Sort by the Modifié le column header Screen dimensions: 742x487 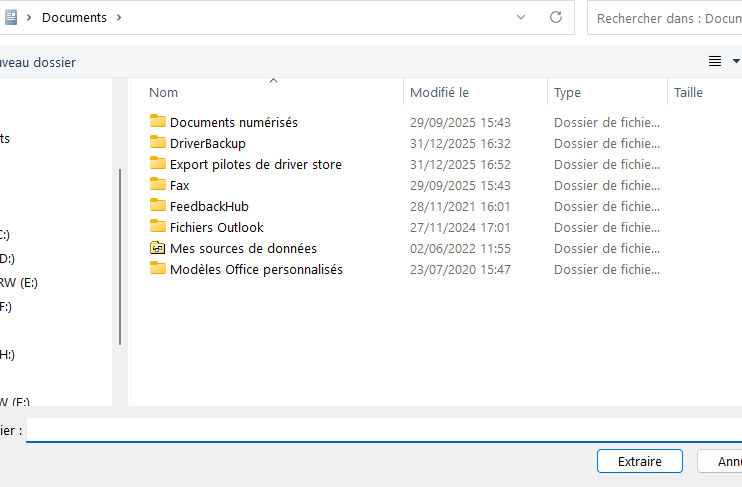pyautogui.click(x=439, y=92)
